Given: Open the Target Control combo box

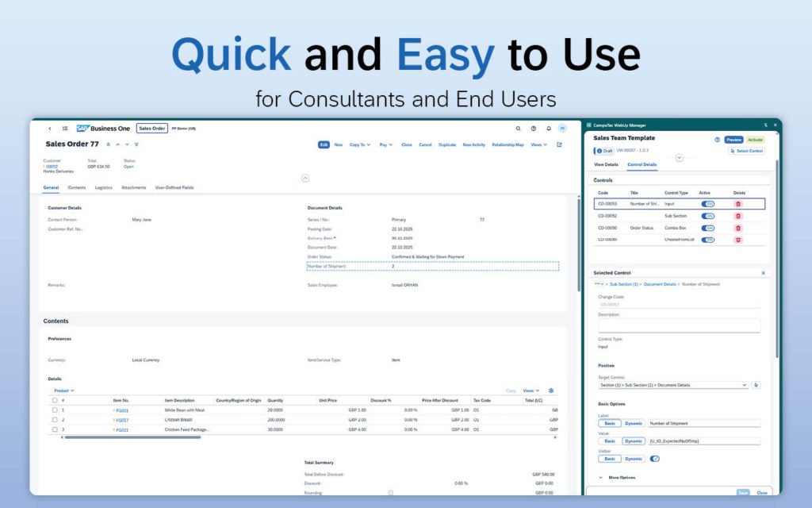Looking at the screenshot, I should coord(672,385).
